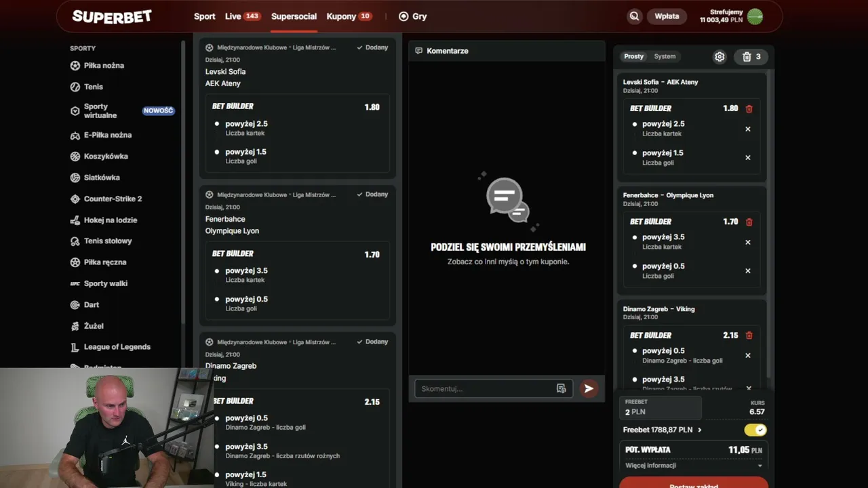Click the Wpłata deposit button
This screenshot has width=868, height=488.
[667, 16]
